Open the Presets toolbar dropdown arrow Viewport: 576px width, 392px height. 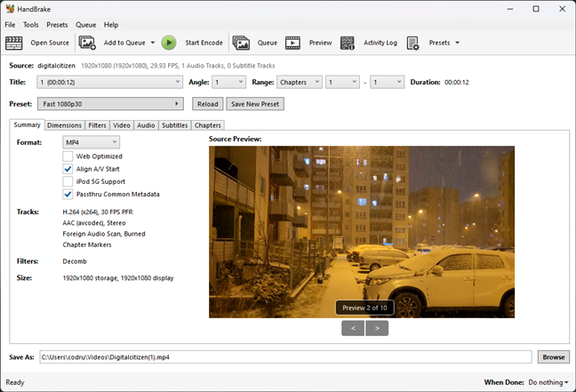[x=458, y=43]
